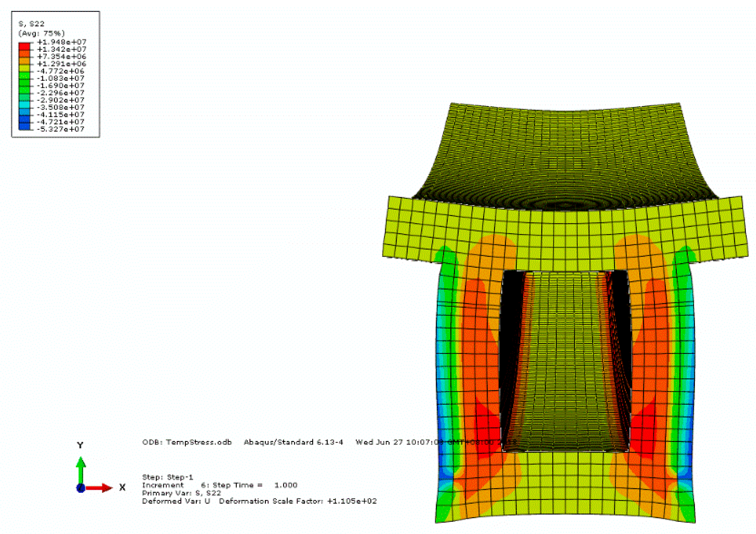Select the legend title S, S22
The width and height of the screenshot is (756, 534).
coord(31,24)
